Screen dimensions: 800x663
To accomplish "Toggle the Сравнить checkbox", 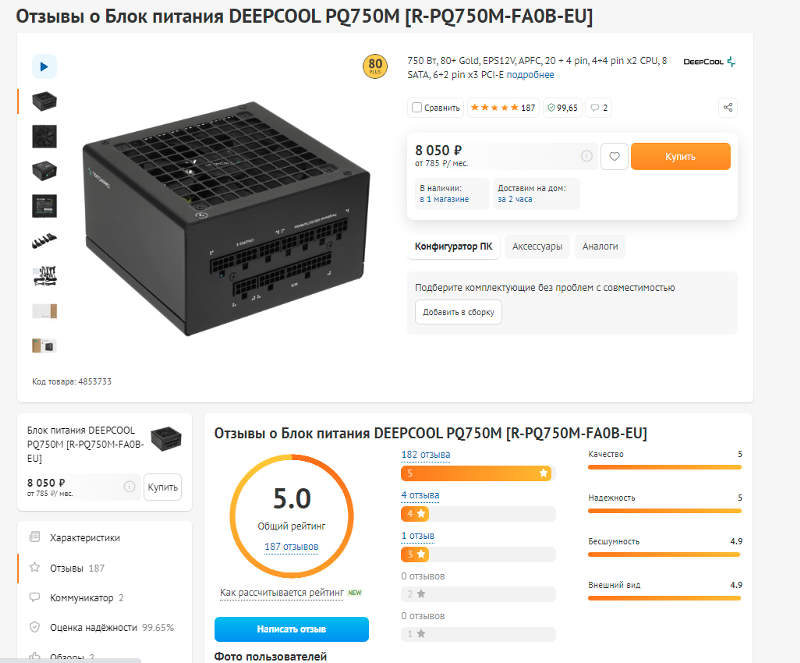I will tap(417, 108).
